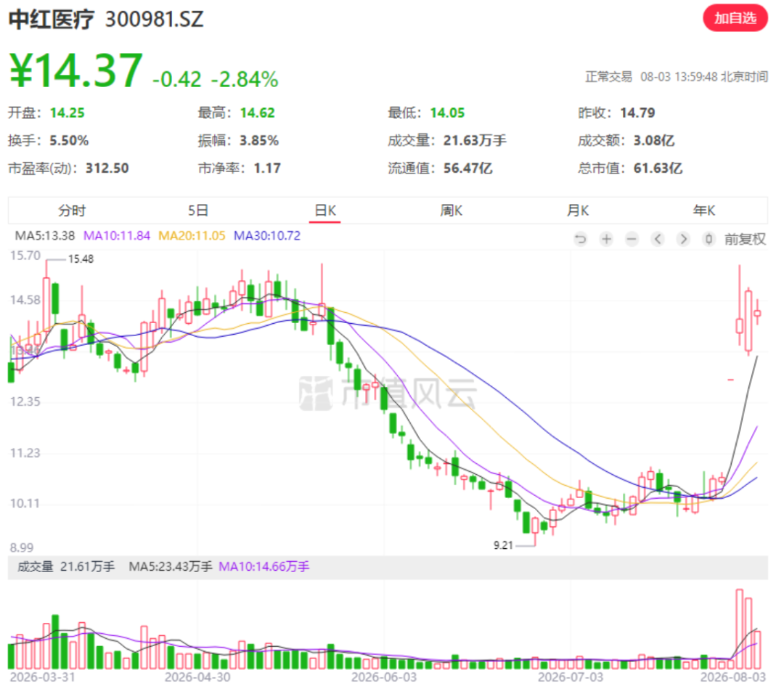
Task: Click the turnover rate 5.50%
Action: [69, 141]
